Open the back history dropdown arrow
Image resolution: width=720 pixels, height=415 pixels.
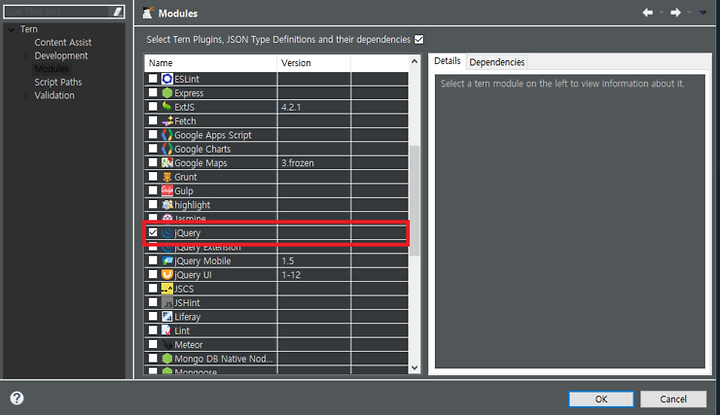coord(661,13)
